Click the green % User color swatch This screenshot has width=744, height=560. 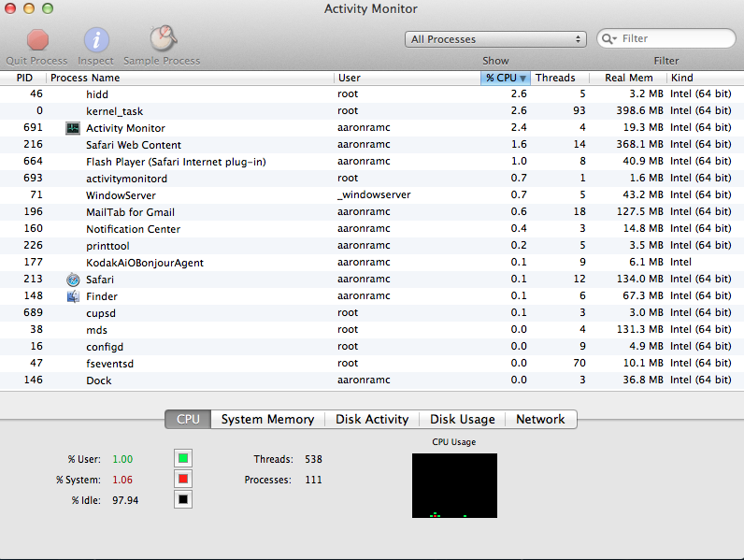tap(183, 458)
